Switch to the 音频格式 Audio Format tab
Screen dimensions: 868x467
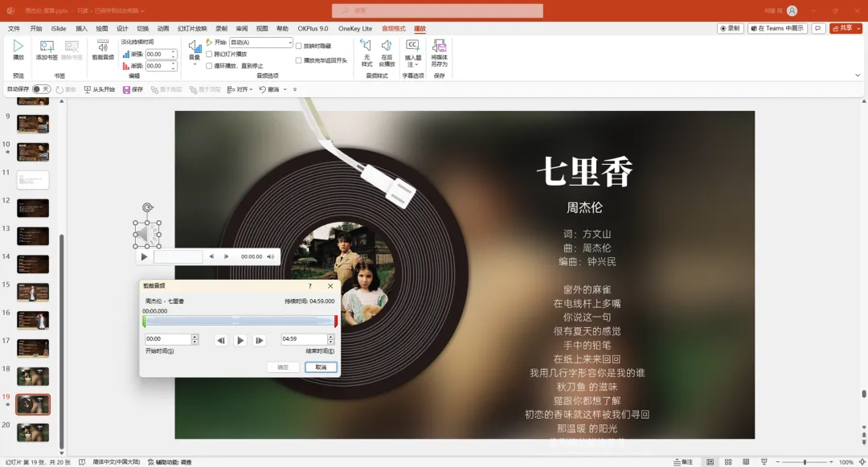(394, 29)
